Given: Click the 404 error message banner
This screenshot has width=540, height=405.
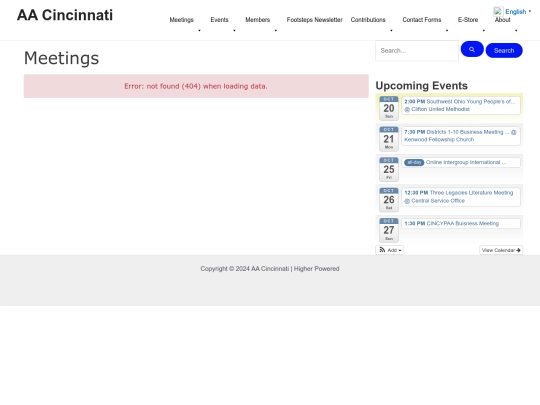Looking at the screenshot, I should pos(196,86).
